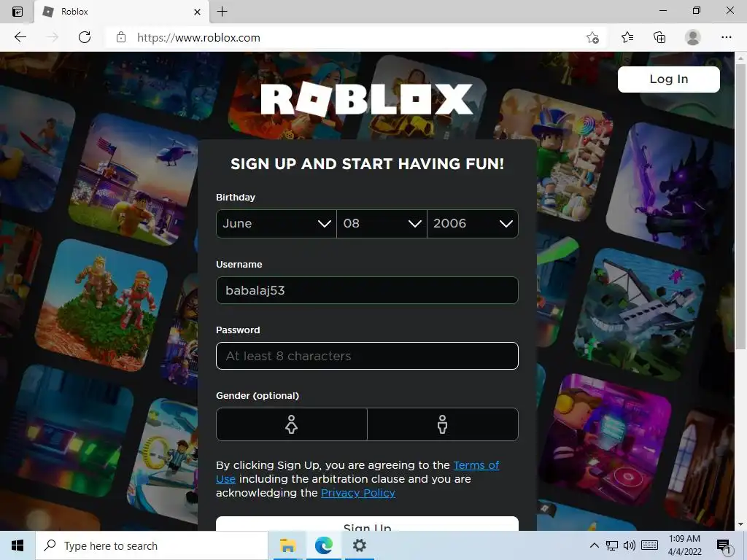747x560 pixels.
Task: Click the airplane crash game thumbnail
Action: 639,314
